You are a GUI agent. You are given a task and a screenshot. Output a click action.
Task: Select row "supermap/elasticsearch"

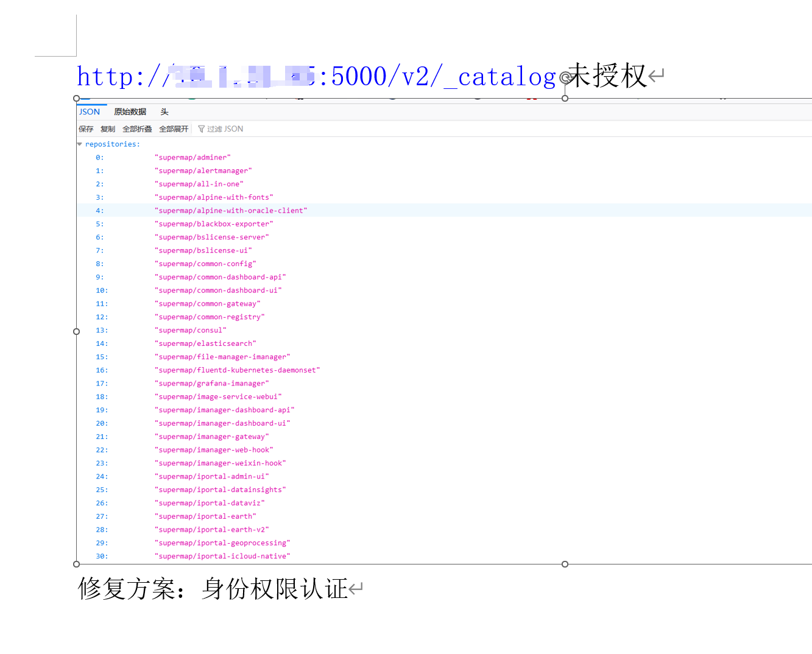tap(444, 343)
